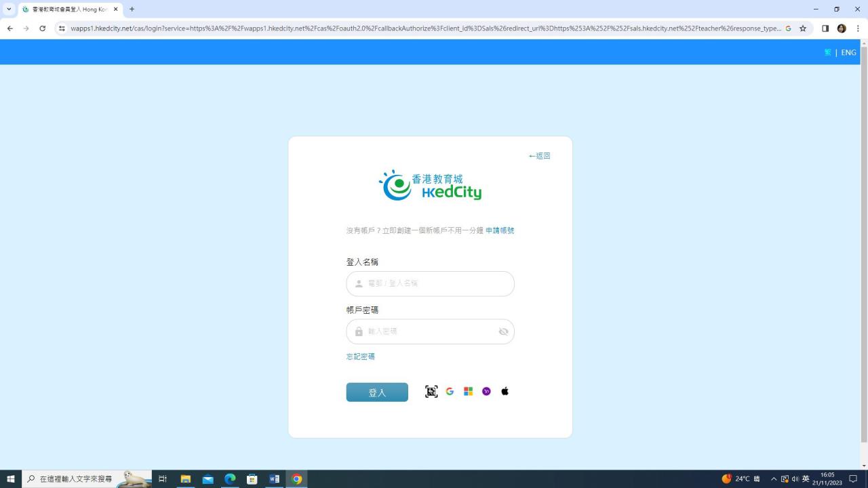Viewport: 868px width, 488px height.
Task: Open File Explorer from taskbar
Action: [185, 479]
